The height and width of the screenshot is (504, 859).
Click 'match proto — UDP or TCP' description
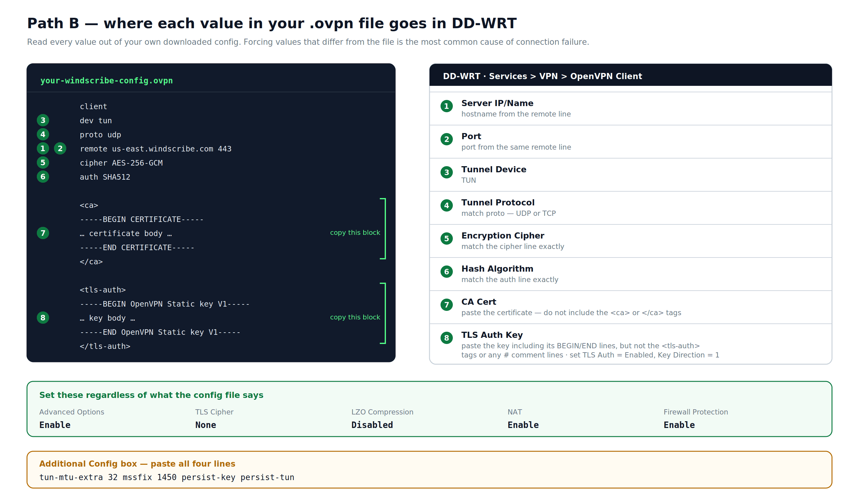coord(509,213)
